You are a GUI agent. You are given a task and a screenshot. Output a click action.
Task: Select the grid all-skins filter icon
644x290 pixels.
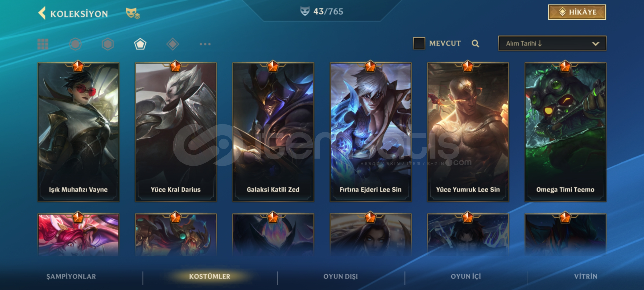tap(43, 44)
